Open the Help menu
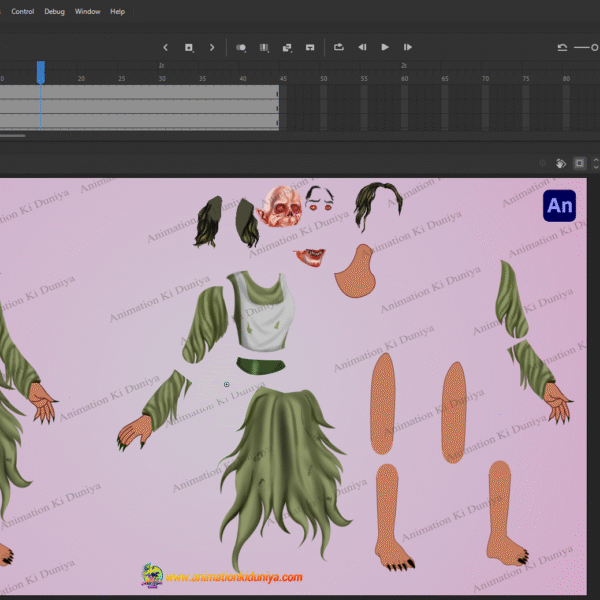The image size is (600, 600). coord(117,11)
